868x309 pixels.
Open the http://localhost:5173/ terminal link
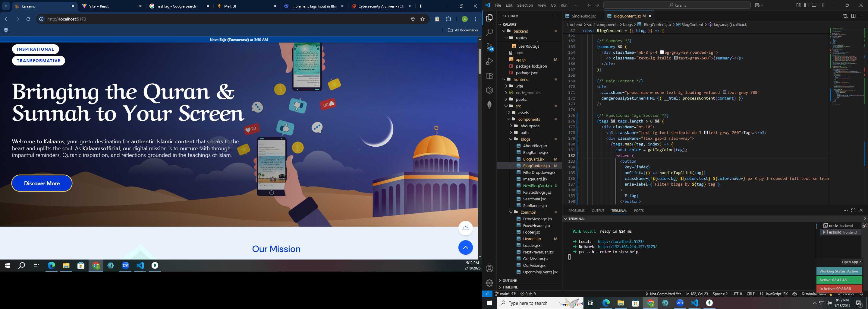coord(621,241)
